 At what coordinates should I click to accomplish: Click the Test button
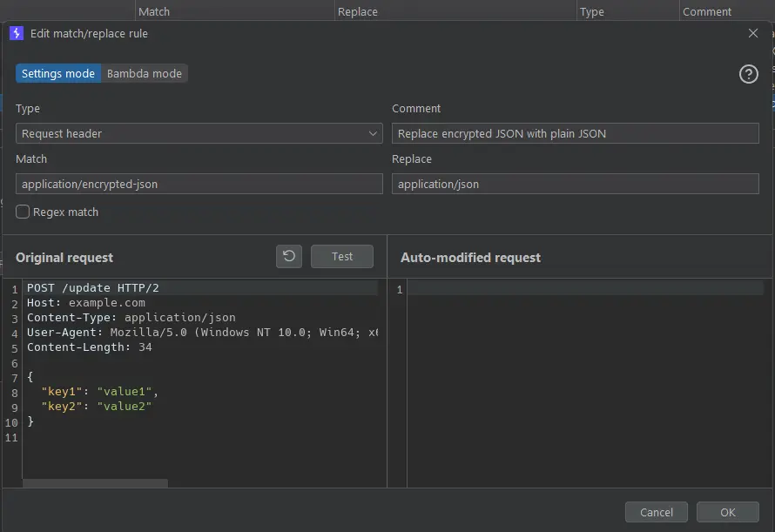coord(342,256)
